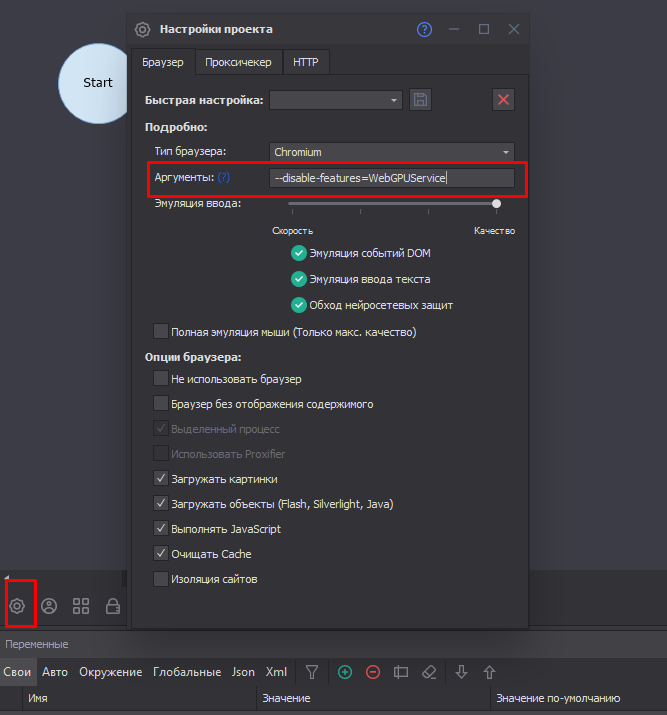Image resolution: width=667 pixels, height=715 pixels.
Task: Check Изоляция сайтов option
Action: [160, 579]
